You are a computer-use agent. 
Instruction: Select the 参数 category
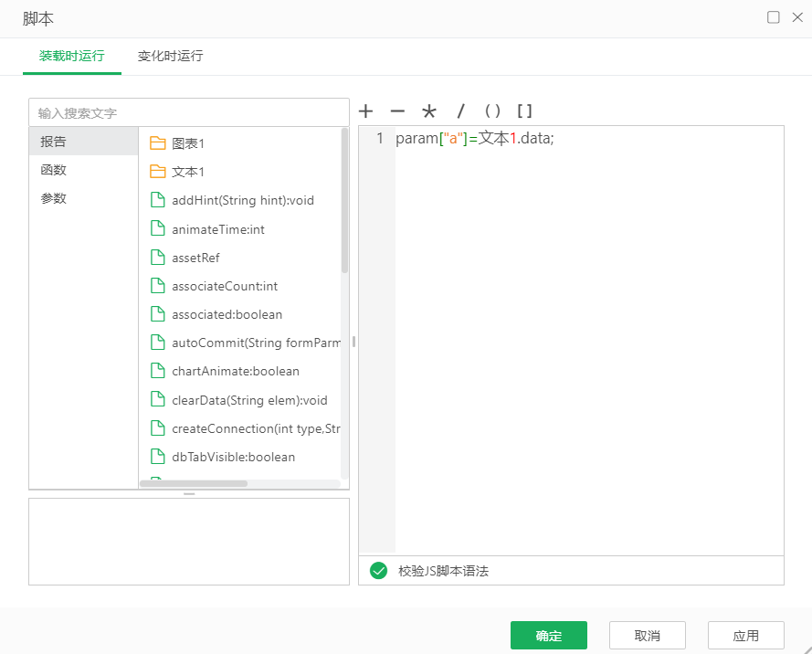pyautogui.click(x=54, y=198)
